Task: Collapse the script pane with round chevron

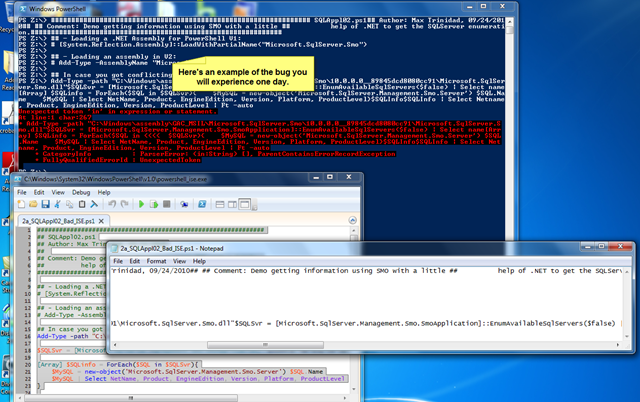Action: pos(353,220)
